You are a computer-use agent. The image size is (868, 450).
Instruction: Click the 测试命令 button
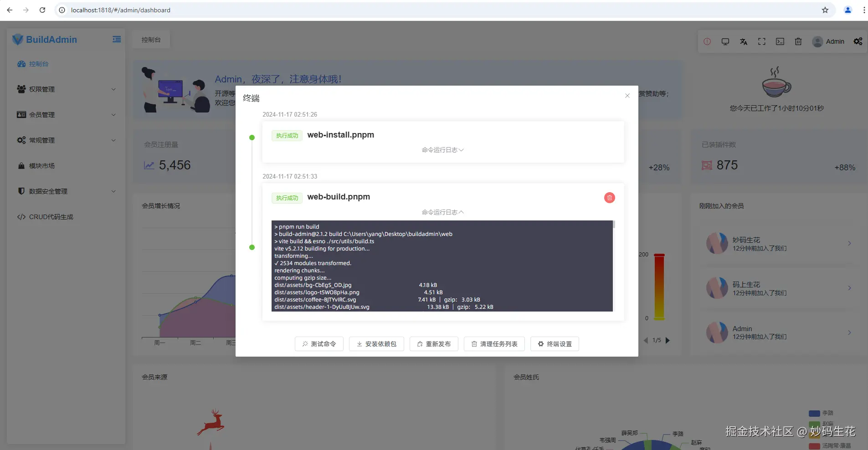319,344
